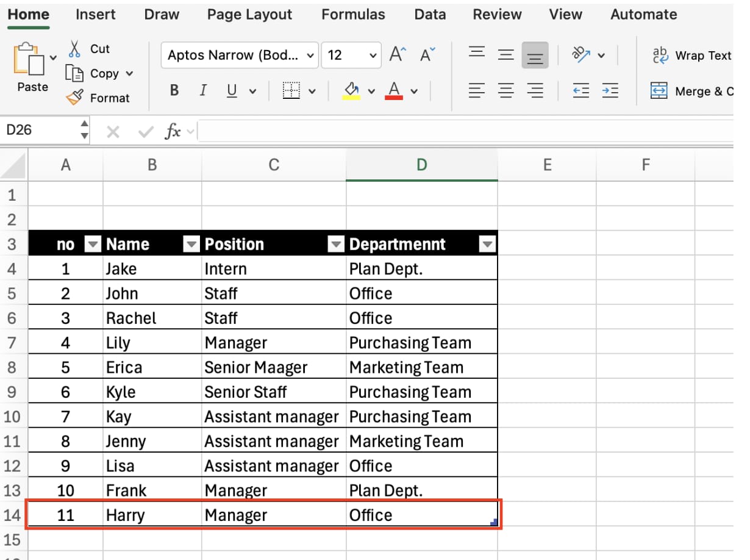
Task: Click the Top Align icon
Action: [x=477, y=55]
